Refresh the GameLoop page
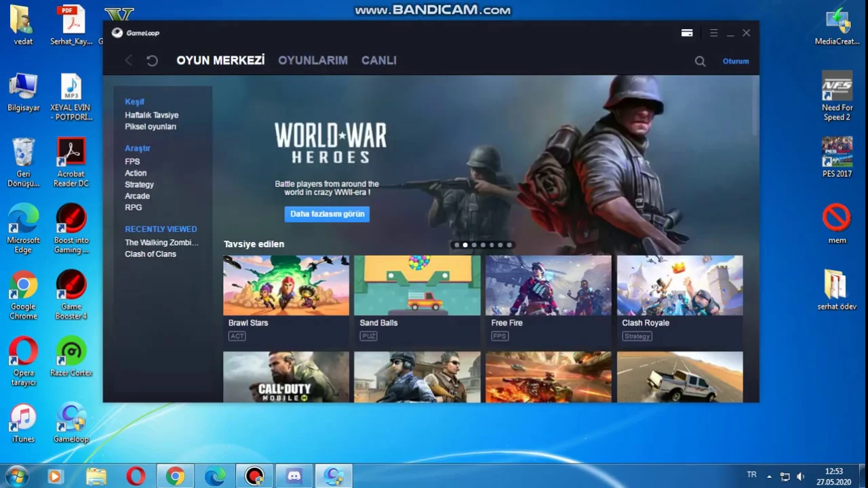This screenshot has height=488, width=868. tap(152, 61)
